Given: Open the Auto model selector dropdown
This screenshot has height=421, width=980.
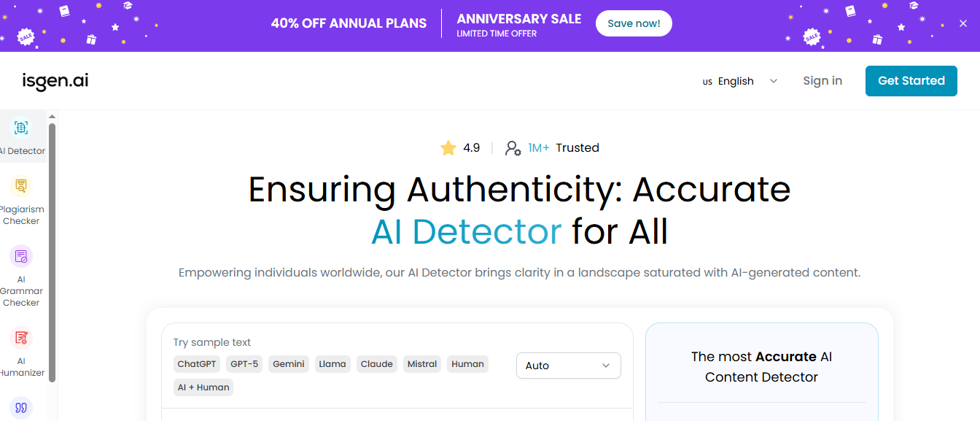Looking at the screenshot, I should pyautogui.click(x=568, y=366).
